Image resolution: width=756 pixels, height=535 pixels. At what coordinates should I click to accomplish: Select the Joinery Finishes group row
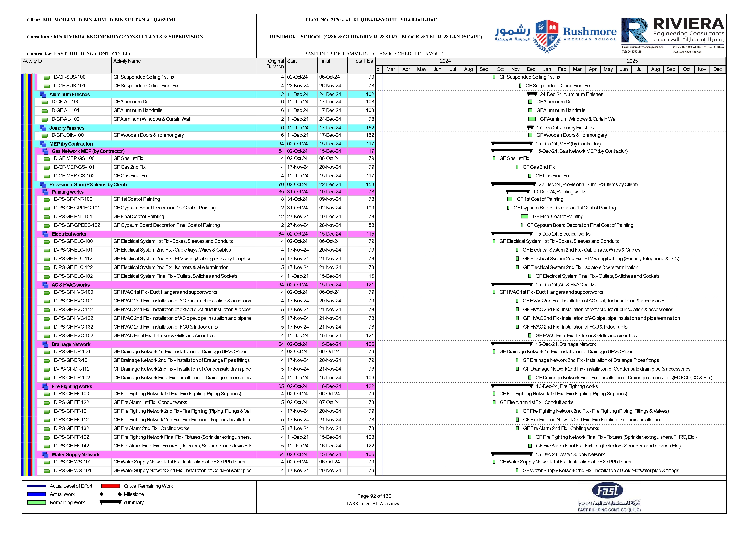[x=205, y=128]
